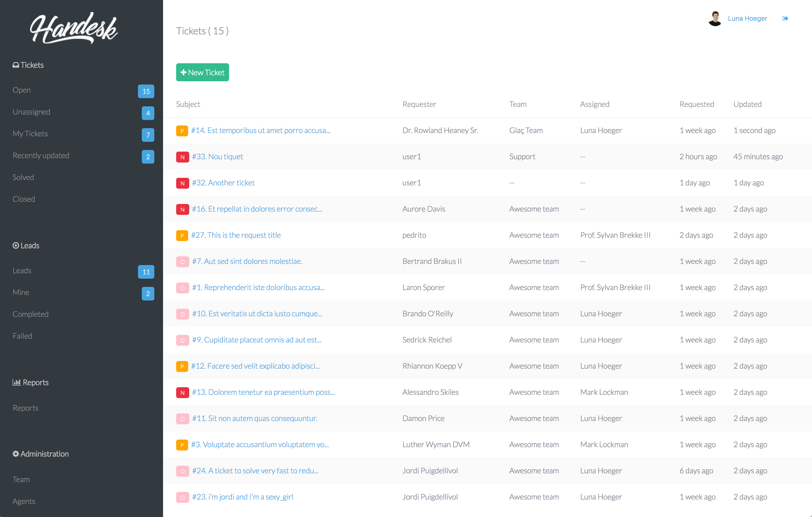
Task: Click the Leads count badge 11
Action: (x=146, y=272)
